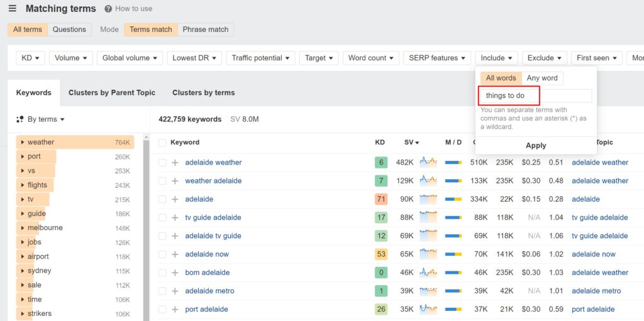This screenshot has height=321, width=644.
Task: Switch to Clusters by Parent Topic tab
Action: tap(112, 93)
